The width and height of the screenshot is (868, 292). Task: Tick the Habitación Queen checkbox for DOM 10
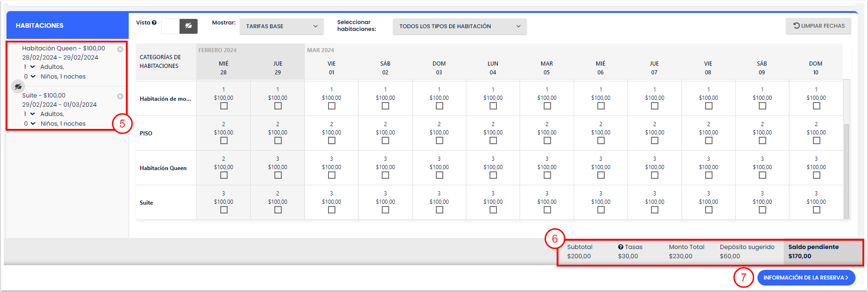[816, 175]
